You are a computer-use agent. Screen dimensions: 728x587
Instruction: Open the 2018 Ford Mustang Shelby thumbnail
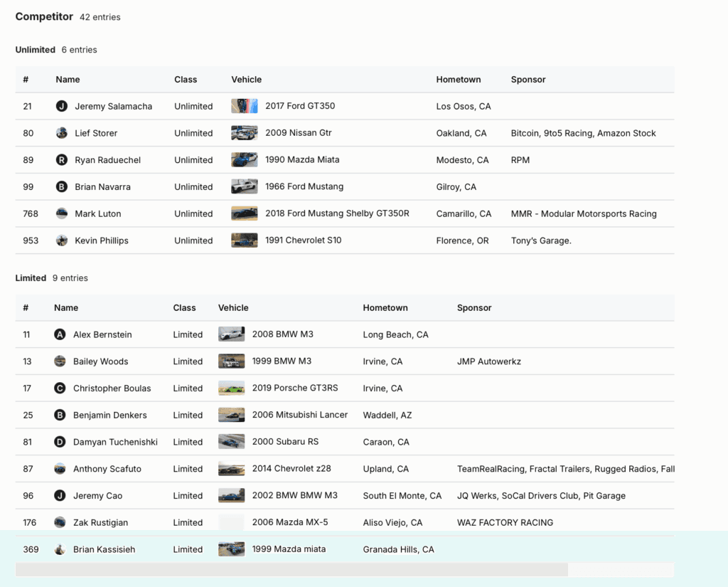pyautogui.click(x=244, y=213)
